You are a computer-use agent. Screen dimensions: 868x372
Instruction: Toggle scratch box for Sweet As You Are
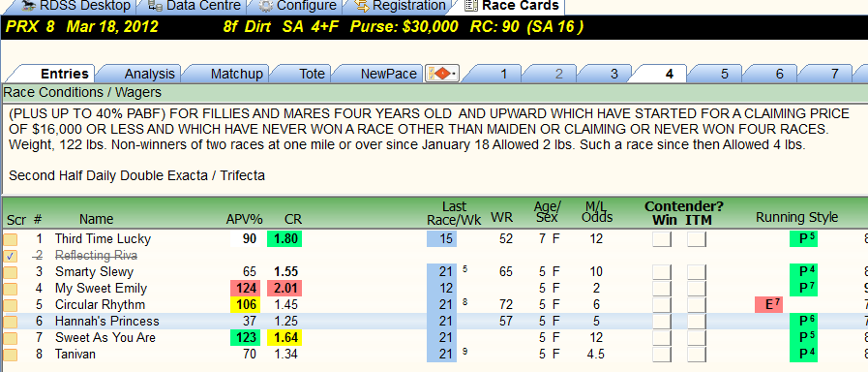[11, 338]
